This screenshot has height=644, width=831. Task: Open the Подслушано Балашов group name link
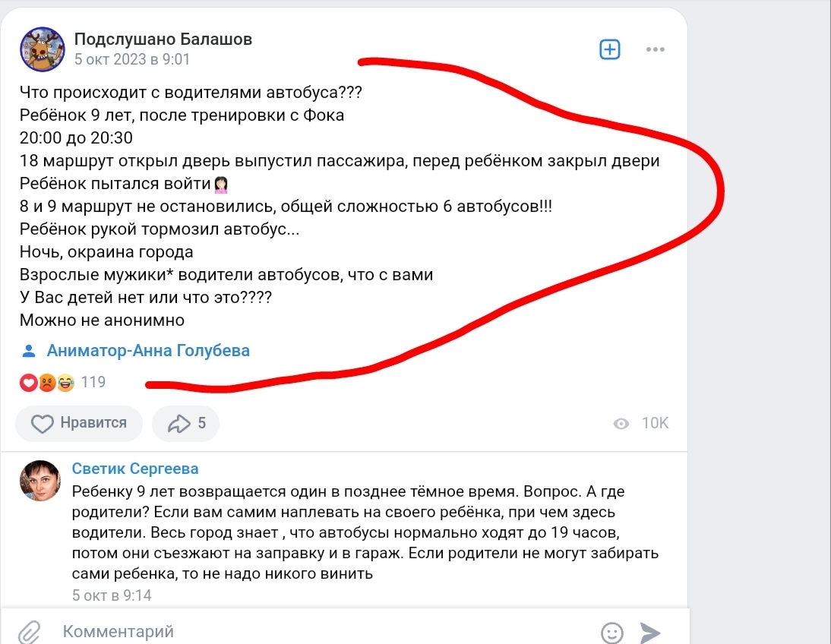pos(163,39)
